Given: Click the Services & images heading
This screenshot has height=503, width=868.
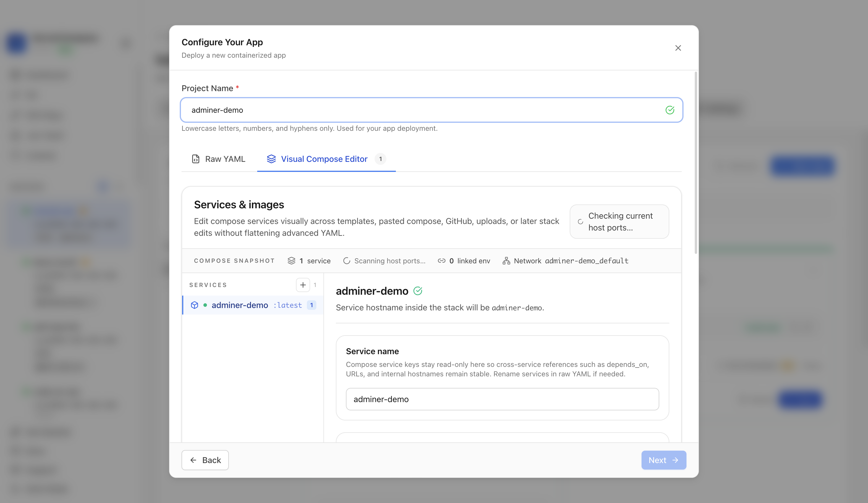Looking at the screenshot, I should click(239, 204).
